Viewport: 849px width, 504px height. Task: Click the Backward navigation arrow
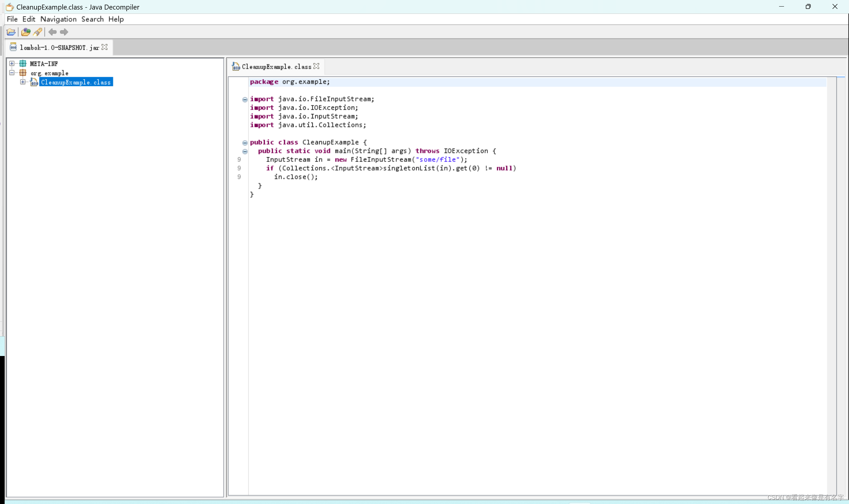tap(52, 32)
